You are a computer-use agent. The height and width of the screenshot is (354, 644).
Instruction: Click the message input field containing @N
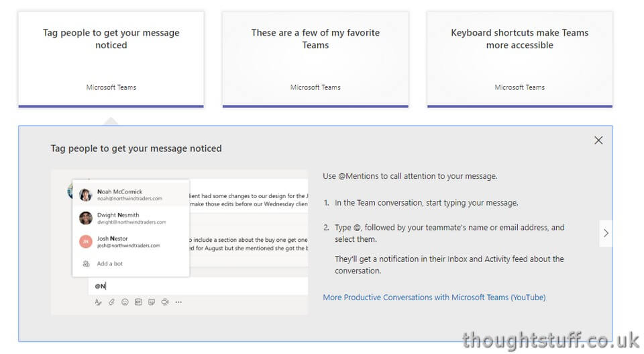199,286
